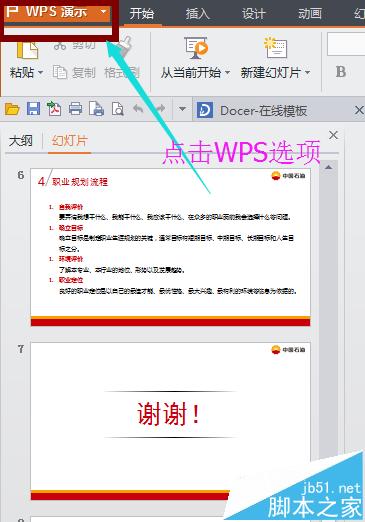365x522 pixels.
Task: Open print preview magnifier icon
Action: pos(118,109)
